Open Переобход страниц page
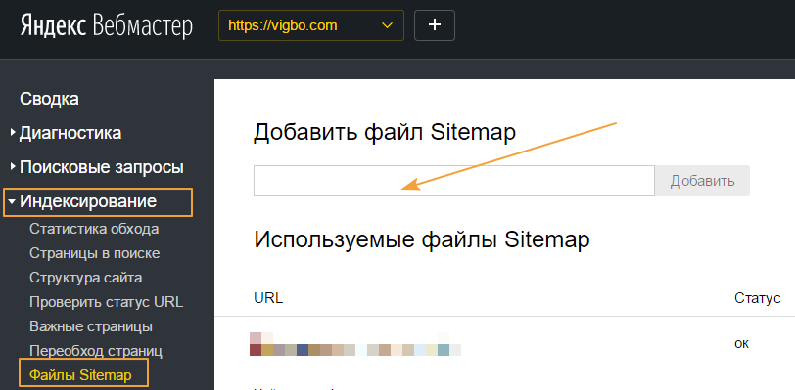Viewport: 795px width, 390px height. click(x=96, y=350)
